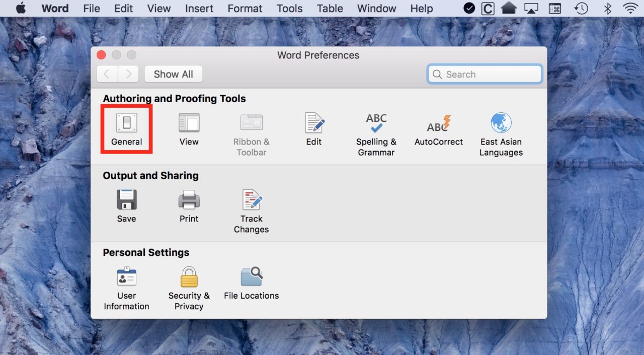
Task: Open Print preferences
Action: 189,206
